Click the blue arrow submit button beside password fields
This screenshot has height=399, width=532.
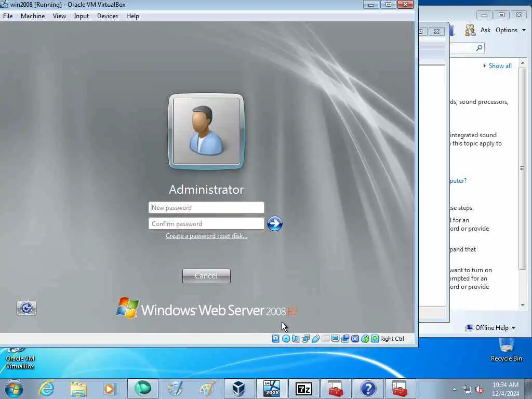pyautogui.click(x=274, y=223)
